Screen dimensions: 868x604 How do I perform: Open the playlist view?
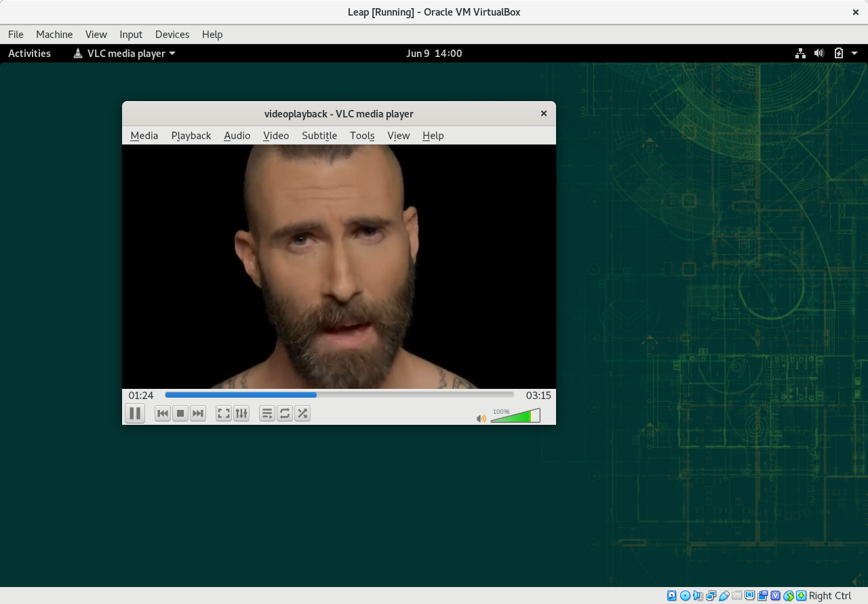[267, 413]
